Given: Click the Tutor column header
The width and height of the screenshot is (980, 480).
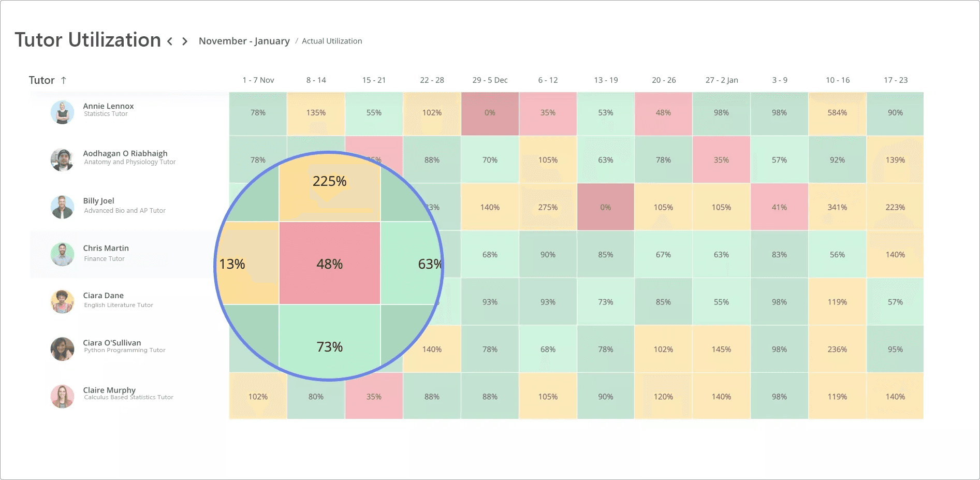Looking at the screenshot, I should tap(41, 80).
